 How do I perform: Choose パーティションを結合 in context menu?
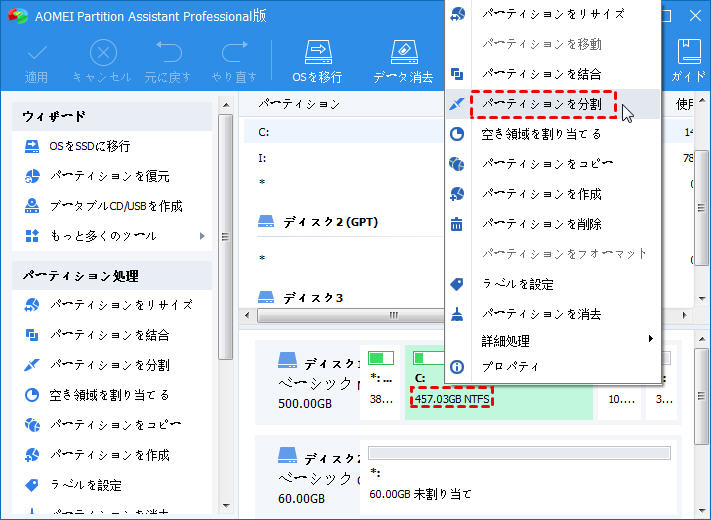pyautogui.click(x=553, y=74)
